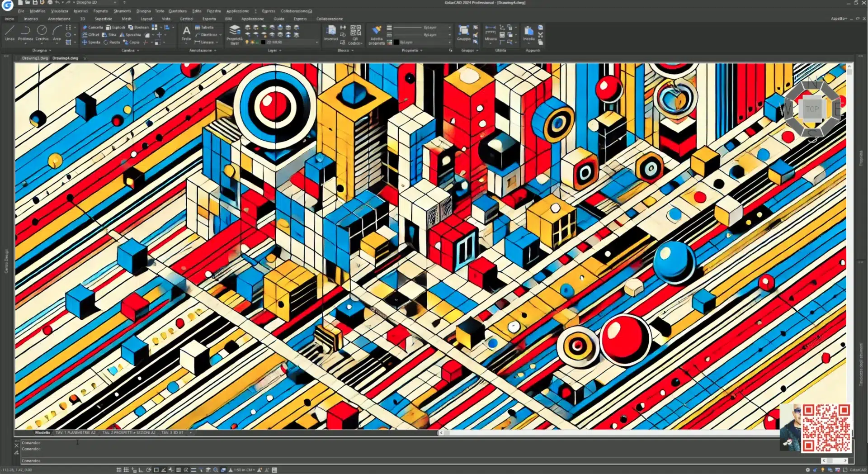This screenshot has height=474, width=868.
Task: Toggle Ortho mode in the status bar
Action: point(141,470)
